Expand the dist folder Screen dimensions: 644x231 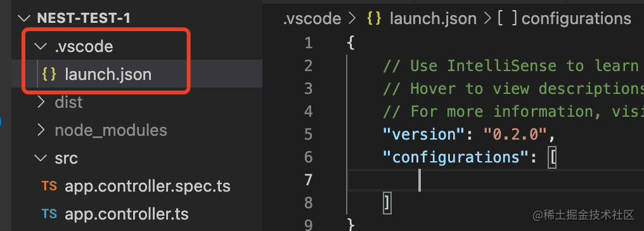click(41, 102)
